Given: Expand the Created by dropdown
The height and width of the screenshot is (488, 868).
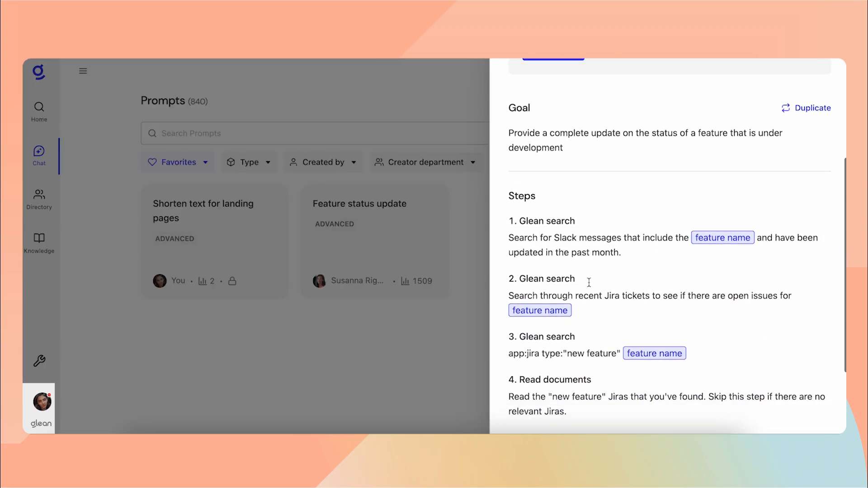Looking at the screenshot, I should click(x=322, y=162).
